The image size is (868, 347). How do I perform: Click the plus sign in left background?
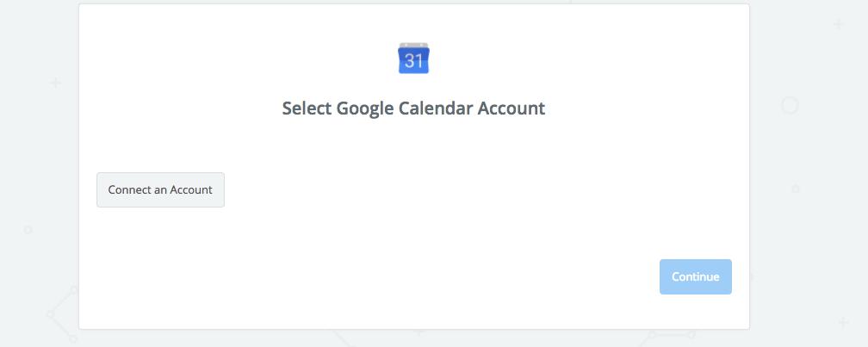(x=56, y=84)
